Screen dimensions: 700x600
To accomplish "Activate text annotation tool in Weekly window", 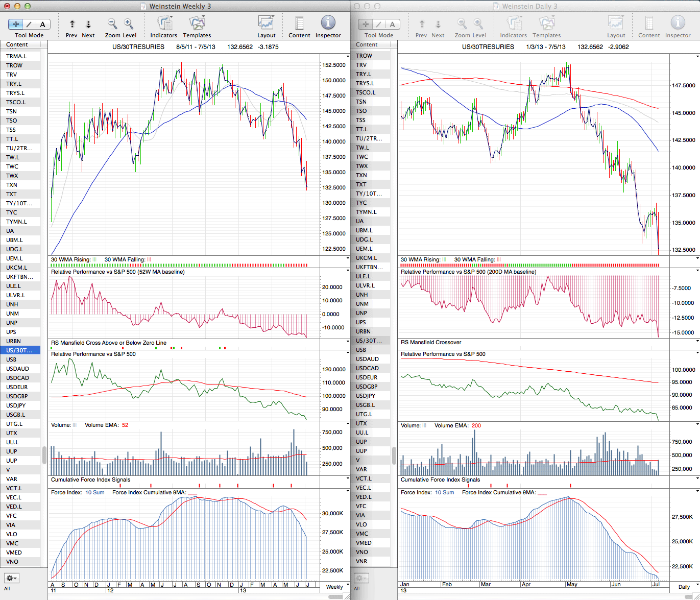I will [42, 24].
